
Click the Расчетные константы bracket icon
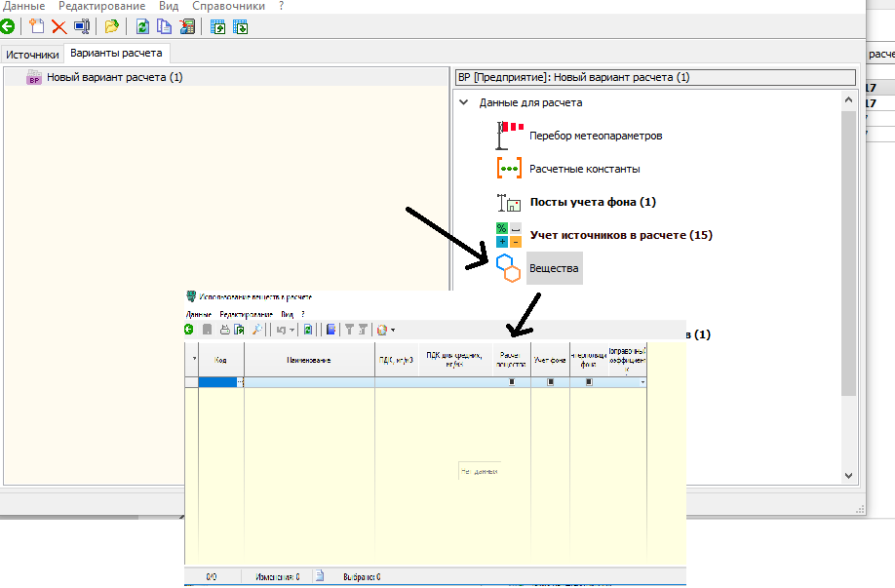point(509,169)
